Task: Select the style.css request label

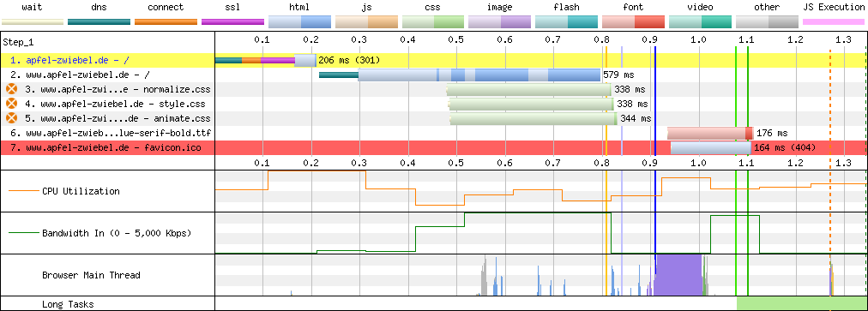Action: click(x=116, y=104)
